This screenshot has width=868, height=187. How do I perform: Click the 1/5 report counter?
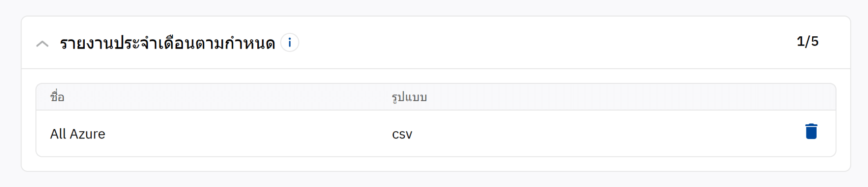click(x=807, y=42)
